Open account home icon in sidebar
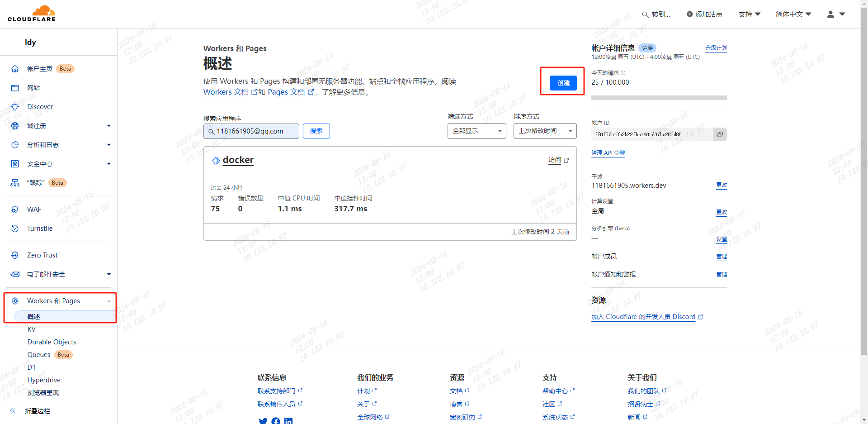 point(15,69)
